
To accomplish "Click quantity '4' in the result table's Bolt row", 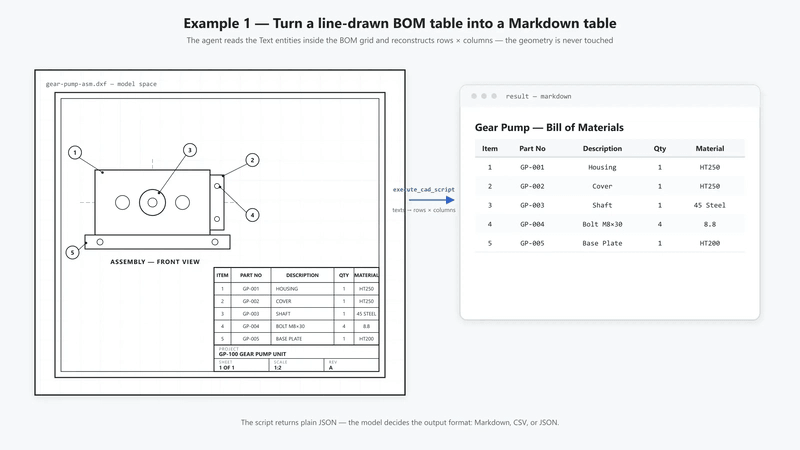I will tap(660, 224).
